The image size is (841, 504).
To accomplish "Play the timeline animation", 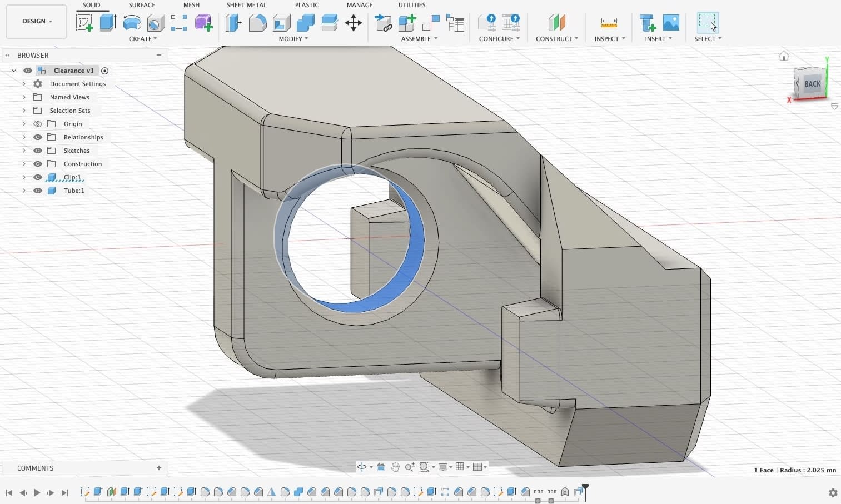I will 37,492.
